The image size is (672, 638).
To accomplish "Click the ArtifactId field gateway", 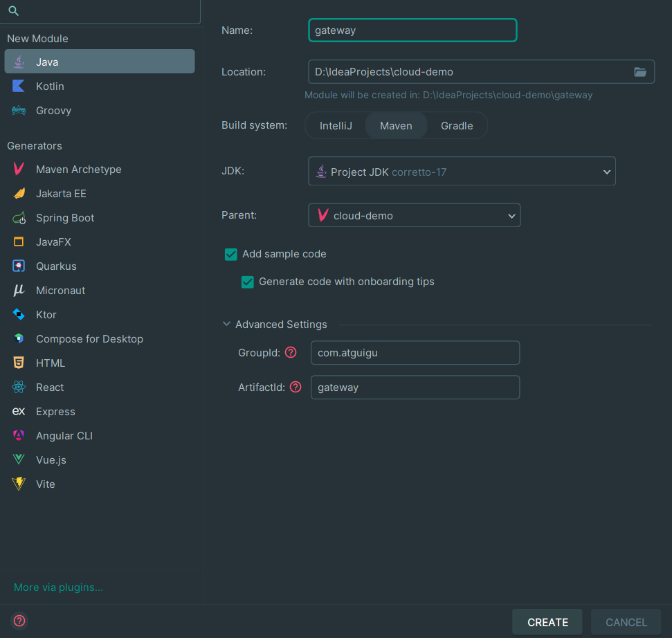I will click(x=415, y=388).
